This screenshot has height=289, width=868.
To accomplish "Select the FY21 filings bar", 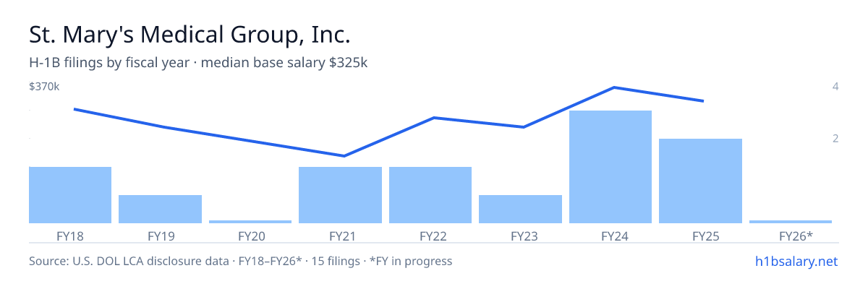I will point(340,195).
